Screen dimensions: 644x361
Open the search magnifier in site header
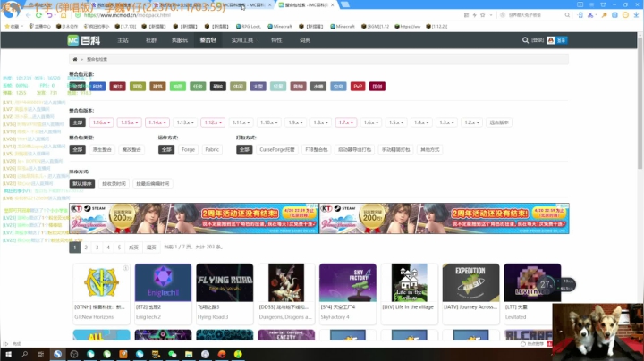click(525, 40)
